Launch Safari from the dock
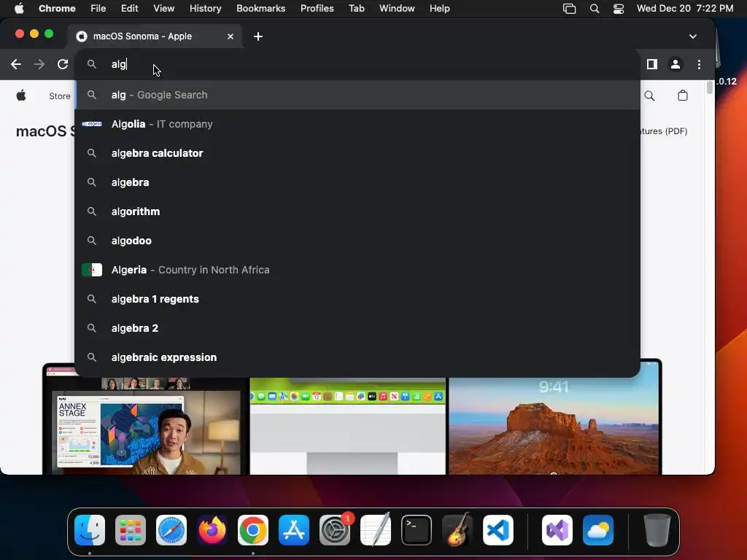The height and width of the screenshot is (560, 747). [x=171, y=530]
